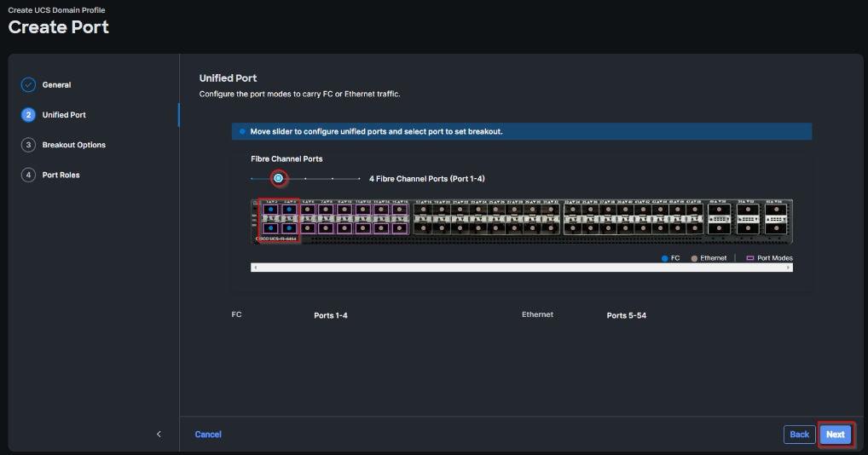Viewport: 868px width, 455px height.
Task: Set slider to the zero FC ports tick
Action: (x=252, y=179)
